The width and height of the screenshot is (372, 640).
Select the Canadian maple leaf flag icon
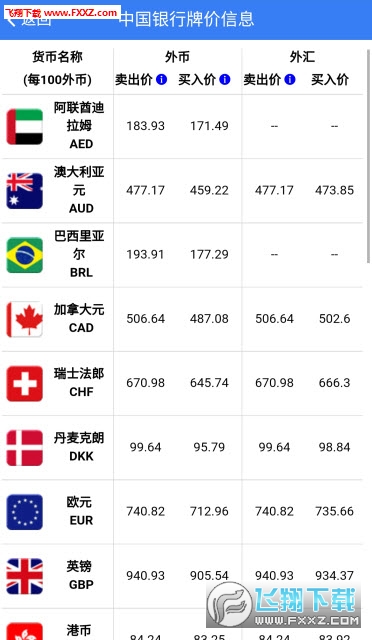coord(25,319)
